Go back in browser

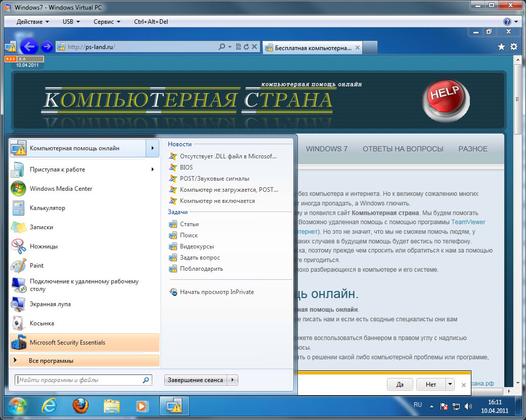point(29,47)
